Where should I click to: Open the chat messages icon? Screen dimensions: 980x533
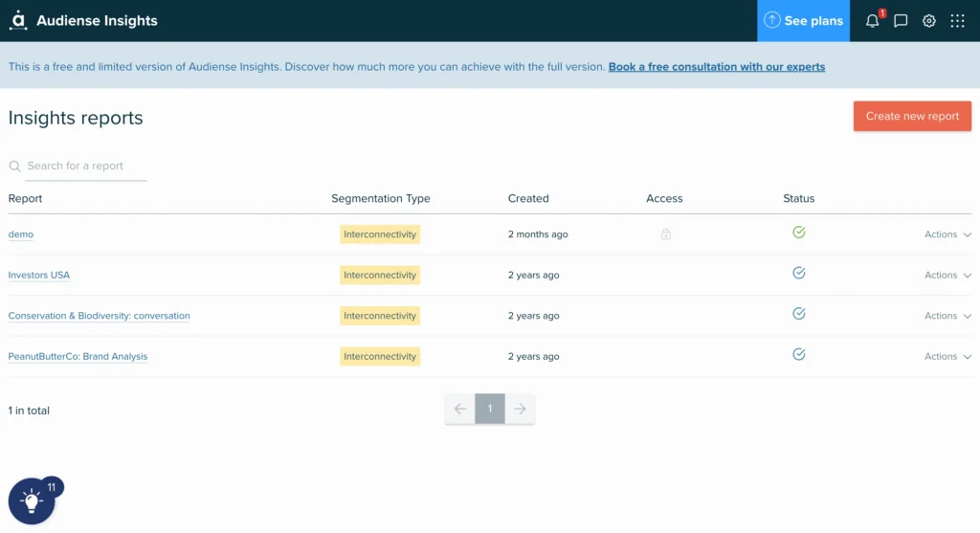pyautogui.click(x=901, y=21)
